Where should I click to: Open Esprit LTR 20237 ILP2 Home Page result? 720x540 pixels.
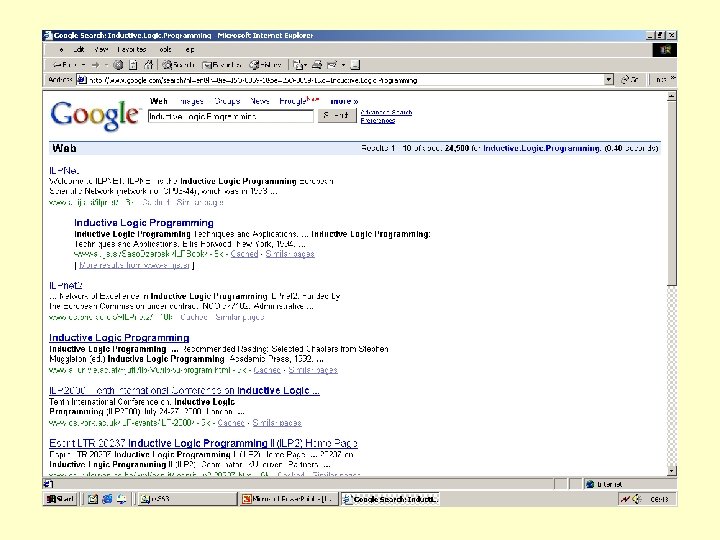(203, 443)
